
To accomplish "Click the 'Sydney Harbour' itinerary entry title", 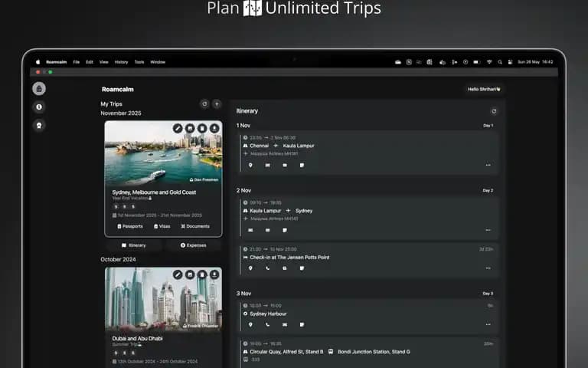I will coord(268,314).
